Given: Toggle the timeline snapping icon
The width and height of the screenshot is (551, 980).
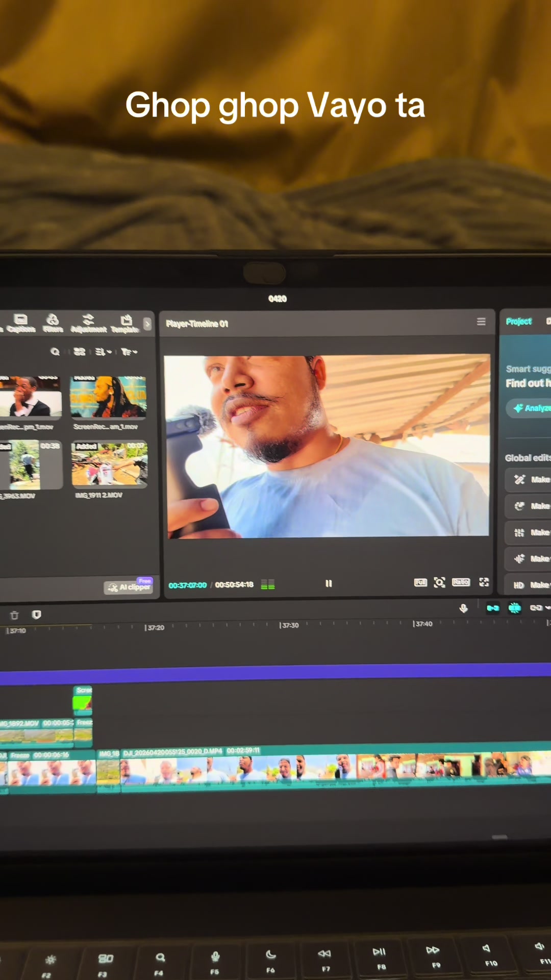Looking at the screenshot, I should (514, 607).
